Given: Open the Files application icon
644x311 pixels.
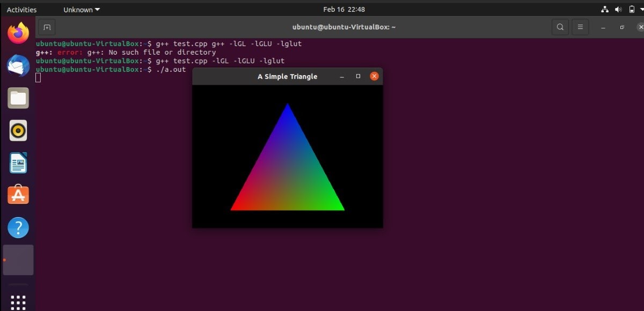Looking at the screenshot, I should [x=18, y=98].
